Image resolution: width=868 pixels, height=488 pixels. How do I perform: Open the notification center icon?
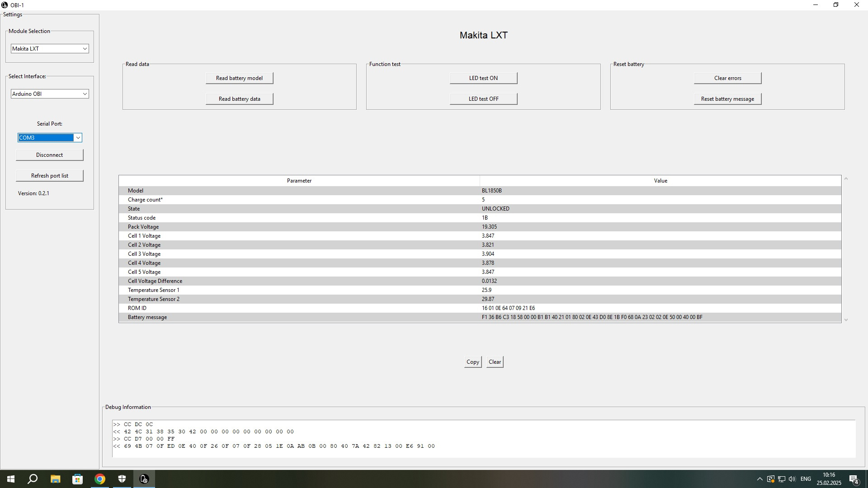tap(854, 479)
